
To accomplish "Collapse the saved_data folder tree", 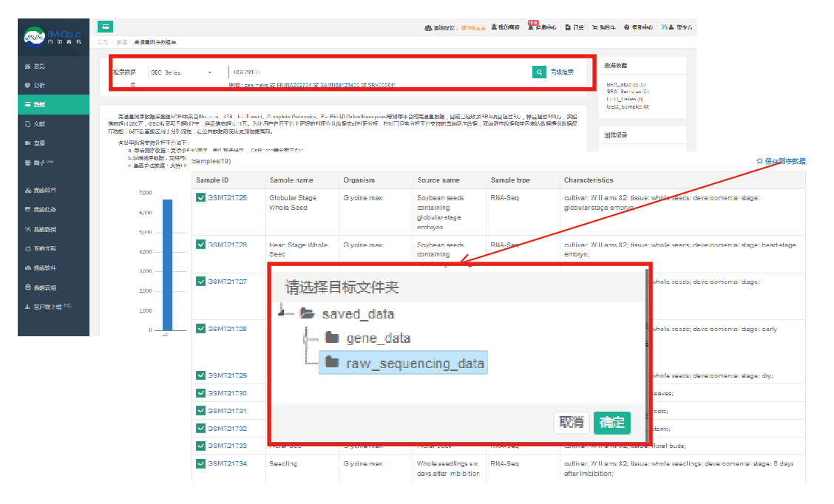I will click(x=285, y=313).
